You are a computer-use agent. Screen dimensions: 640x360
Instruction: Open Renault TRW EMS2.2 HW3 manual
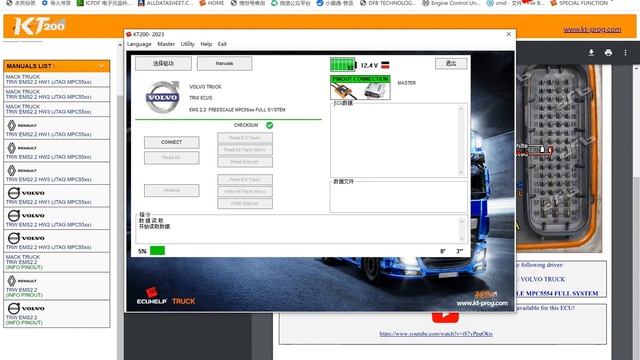[x=57, y=173]
